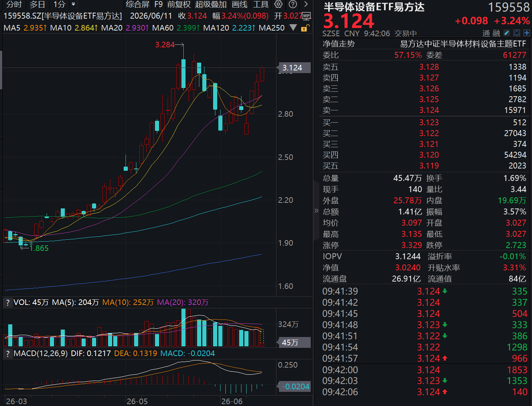Open the 净值走势 net value trend link

click(x=339, y=44)
